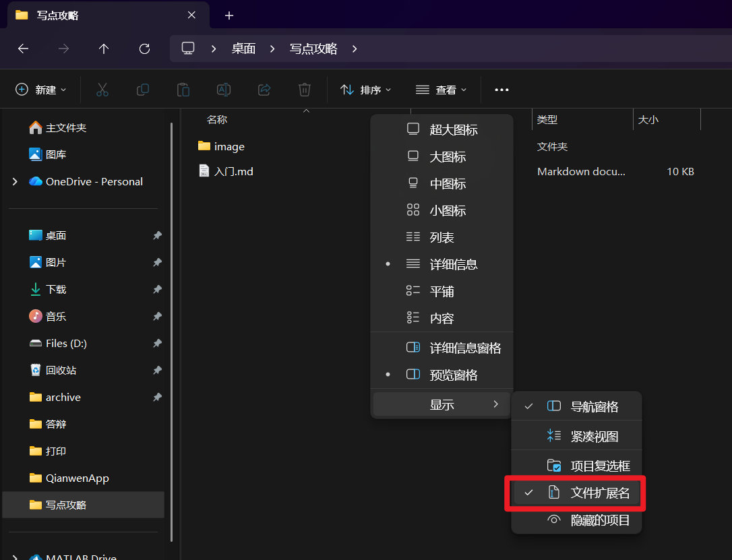This screenshot has width=732, height=560.
Task: Enable 紧凑视图 compact view
Action: (576, 436)
